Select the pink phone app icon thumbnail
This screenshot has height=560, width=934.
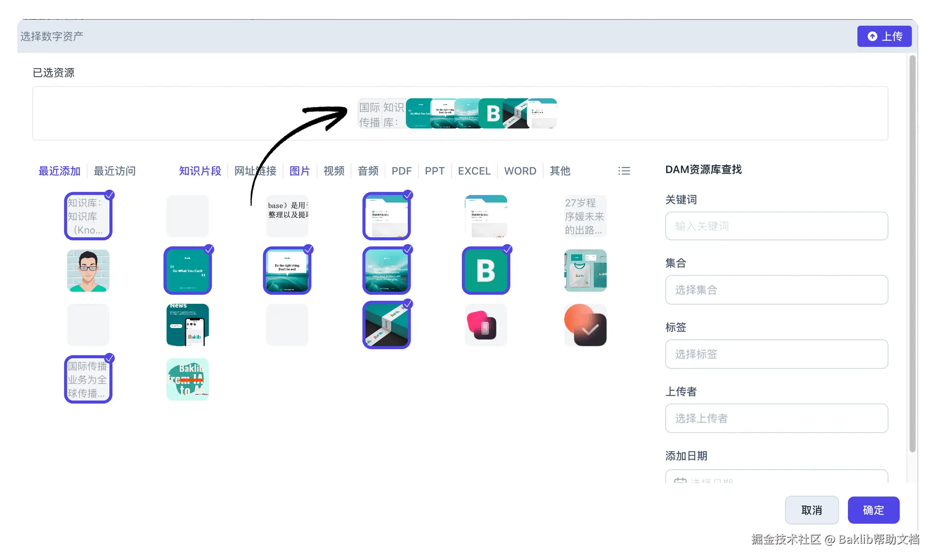click(486, 325)
